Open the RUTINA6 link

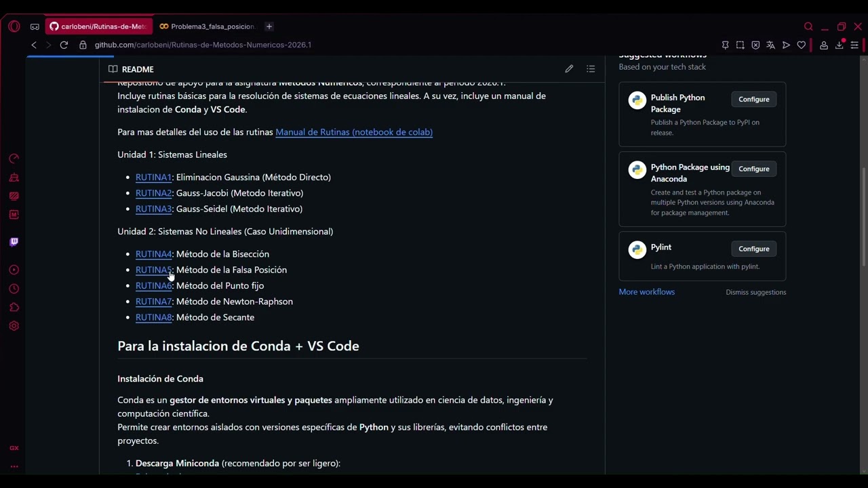pyautogui.click(x=154, y=286)
